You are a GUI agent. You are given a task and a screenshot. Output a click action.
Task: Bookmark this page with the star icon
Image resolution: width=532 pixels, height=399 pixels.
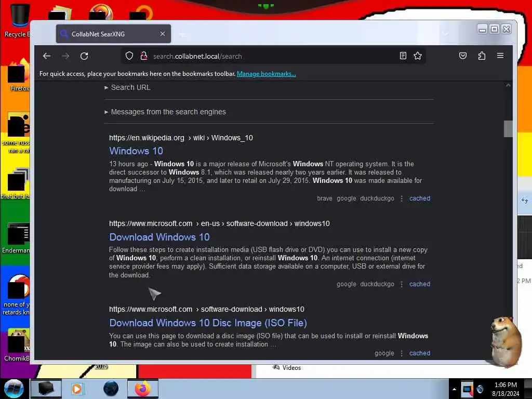click(x=418, y=56)
